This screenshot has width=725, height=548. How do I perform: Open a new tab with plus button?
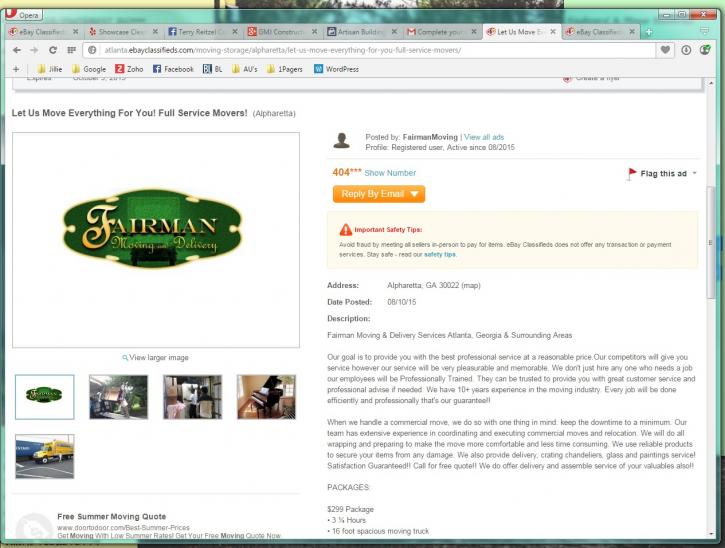[649, 32]
